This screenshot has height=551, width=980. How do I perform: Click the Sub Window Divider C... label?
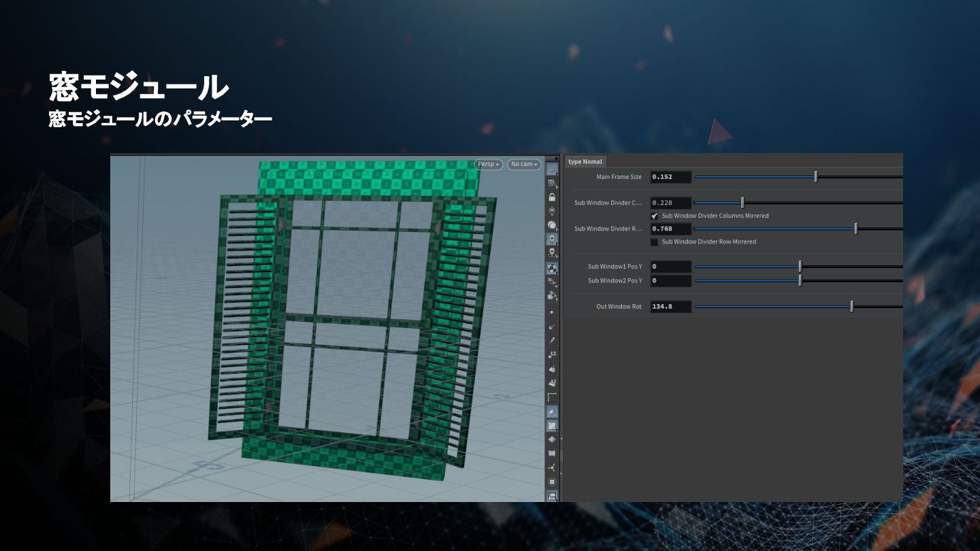[x=608, y=203]
